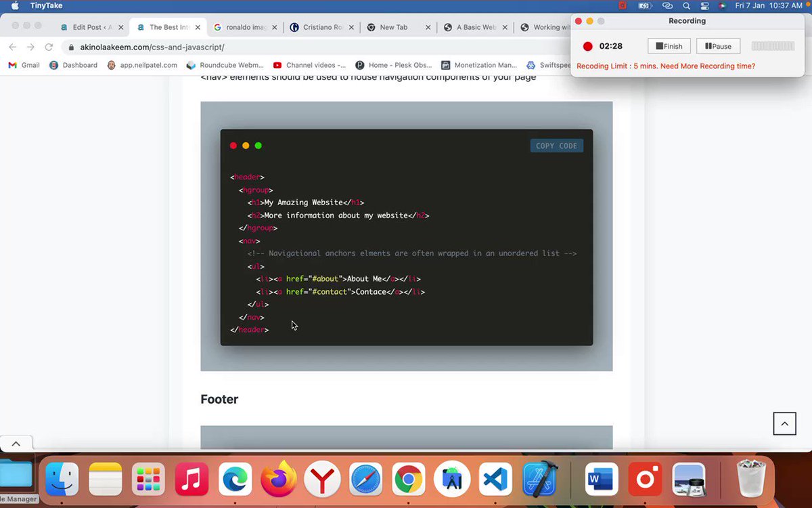The width and height of the screenshot is (812, 508).
Task: Open Safari from the dock
Action: tap(365, 480)
